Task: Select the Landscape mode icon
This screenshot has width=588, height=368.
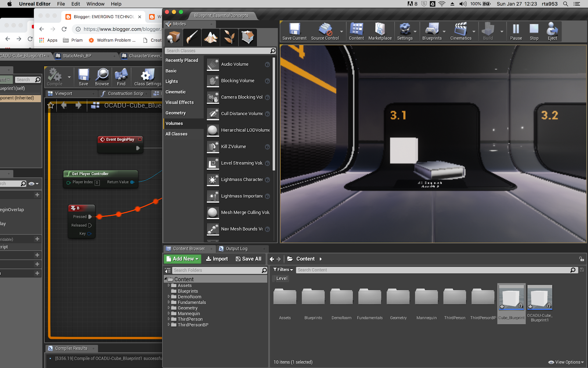Action: (211, 37)
